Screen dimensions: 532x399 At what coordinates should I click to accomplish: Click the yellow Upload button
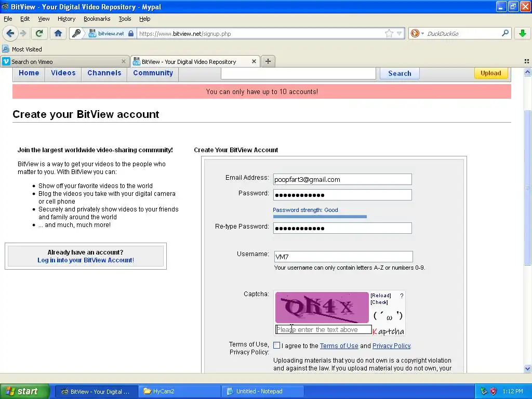point(491,73)
